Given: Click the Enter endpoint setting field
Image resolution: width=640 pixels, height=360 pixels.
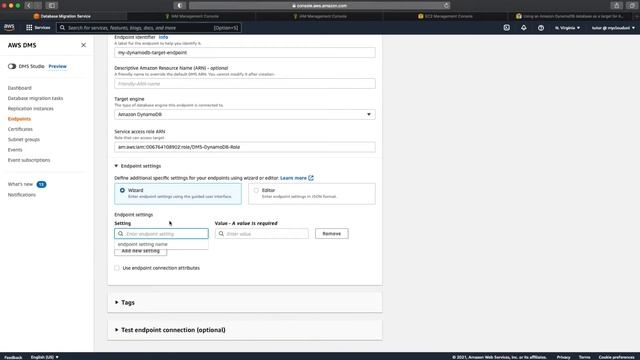Looking at the screenshot, I should pos(161,234).
